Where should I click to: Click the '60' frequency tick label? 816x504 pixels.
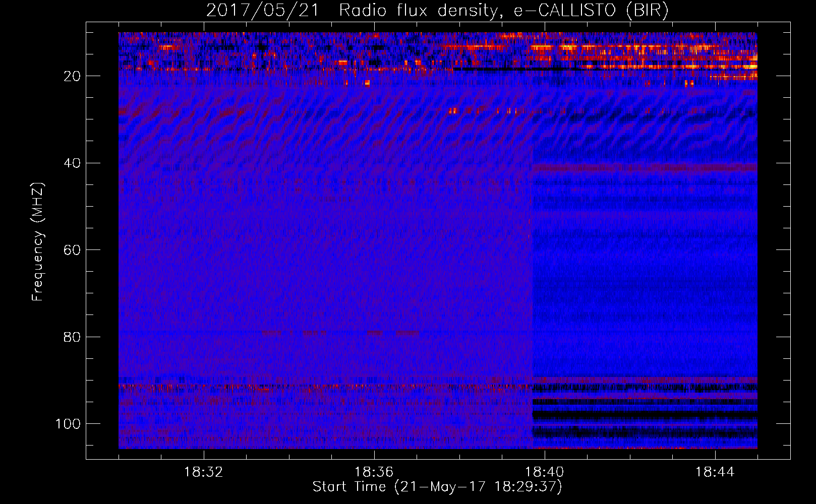click(x=73, y=250)
